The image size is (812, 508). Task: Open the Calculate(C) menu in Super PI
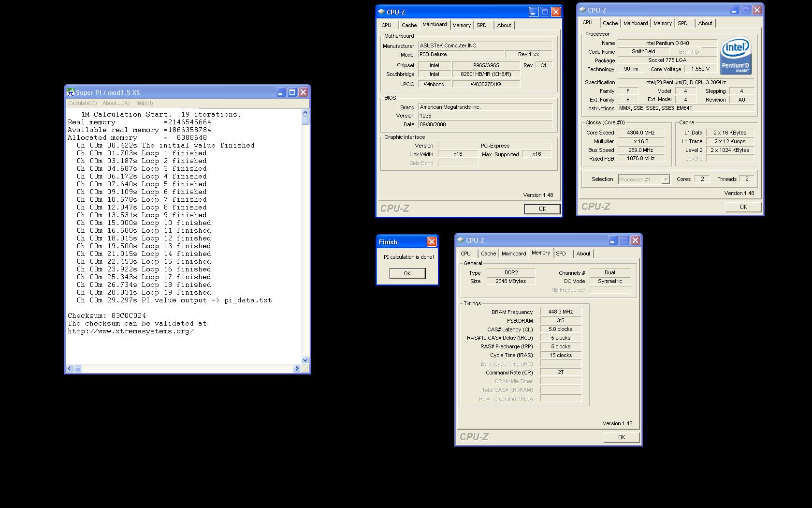tap(82, 103)
